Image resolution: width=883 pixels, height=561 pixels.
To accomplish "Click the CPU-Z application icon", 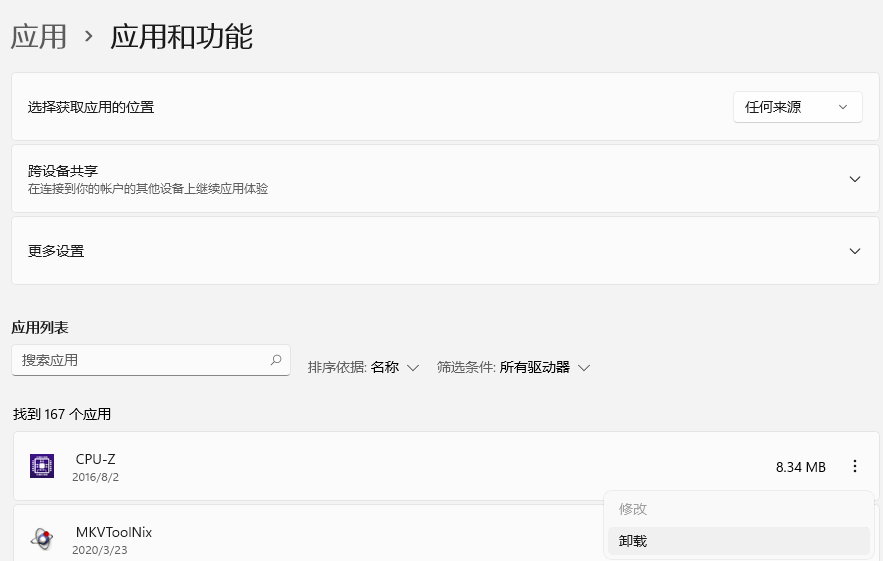I will click(x=41, y=466).
